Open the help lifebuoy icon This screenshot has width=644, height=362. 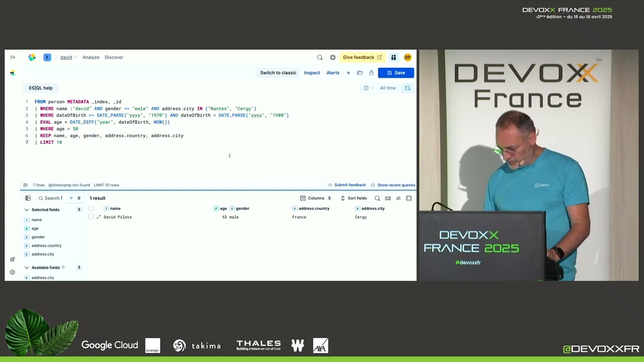pos(333,57)
